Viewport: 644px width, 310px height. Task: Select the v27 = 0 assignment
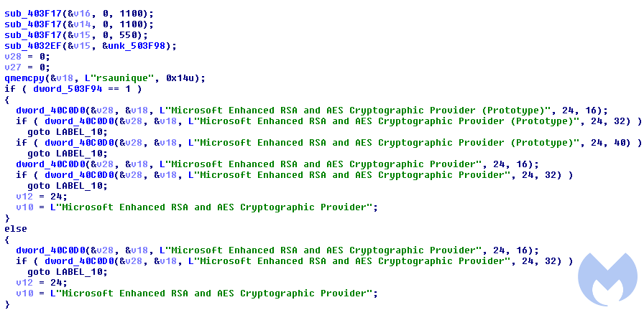tap(27, 67)
